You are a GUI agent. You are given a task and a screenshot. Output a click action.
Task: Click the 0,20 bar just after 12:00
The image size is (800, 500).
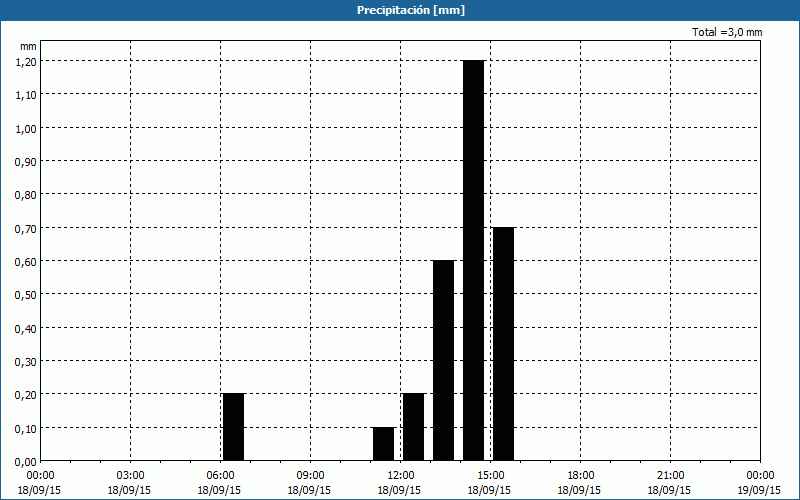(x=413, y=427)
